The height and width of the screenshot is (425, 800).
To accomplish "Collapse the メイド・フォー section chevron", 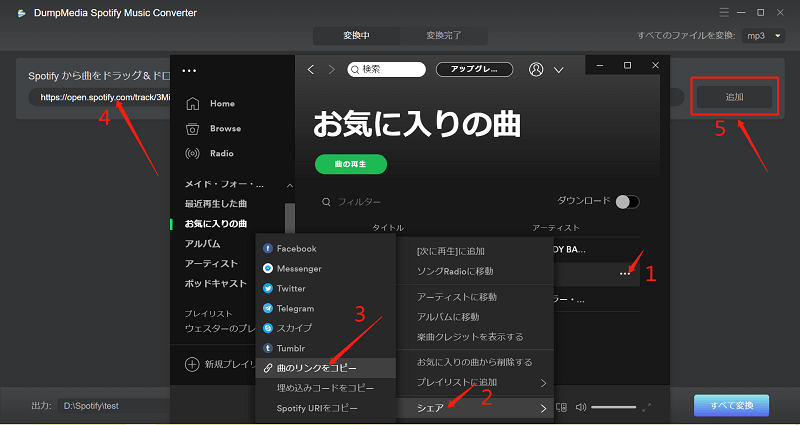I will click(290, 185).
